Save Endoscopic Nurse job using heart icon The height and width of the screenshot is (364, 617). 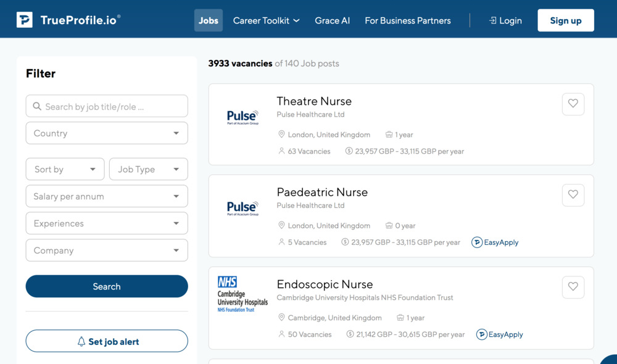point(573,287)
